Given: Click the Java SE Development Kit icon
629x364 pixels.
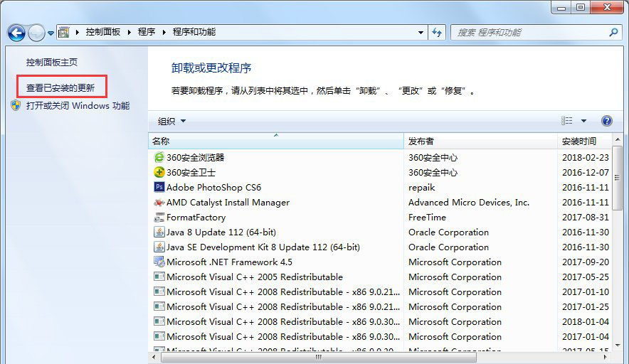Looking at the screenshot, I should coord(159,247).
